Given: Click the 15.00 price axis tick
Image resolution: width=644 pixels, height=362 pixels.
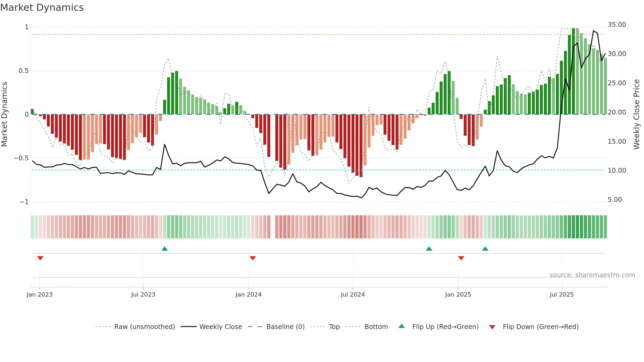Looking at the screenshot, I should tap(617, 142).
